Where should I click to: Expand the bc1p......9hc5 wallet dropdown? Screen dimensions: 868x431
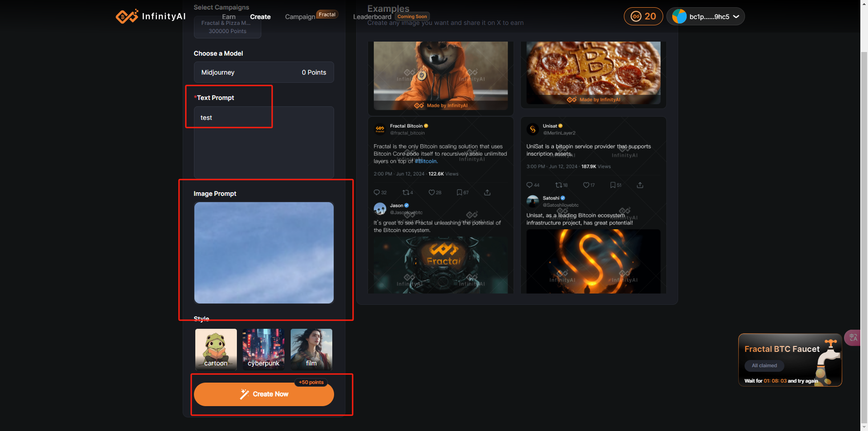[x=705, y=16]
